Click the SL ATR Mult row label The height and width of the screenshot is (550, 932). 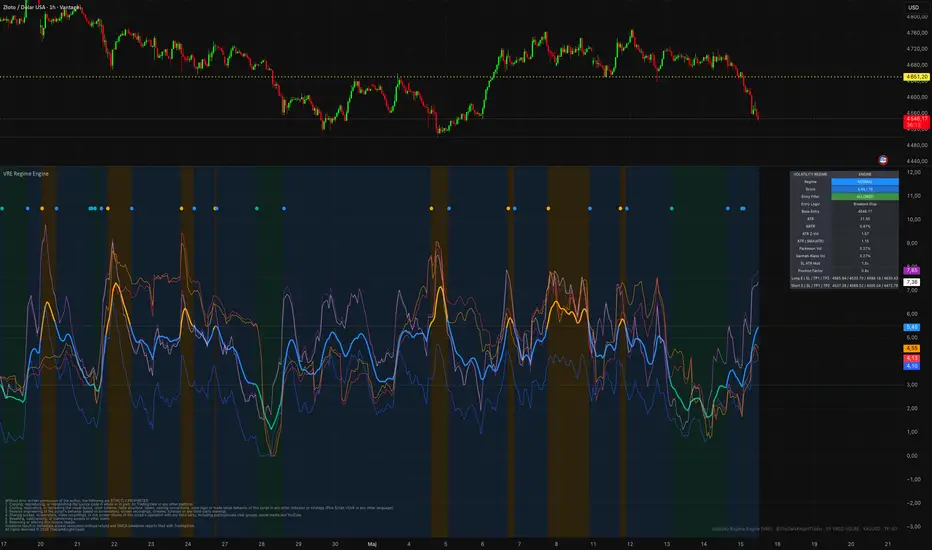coord(810,263)
